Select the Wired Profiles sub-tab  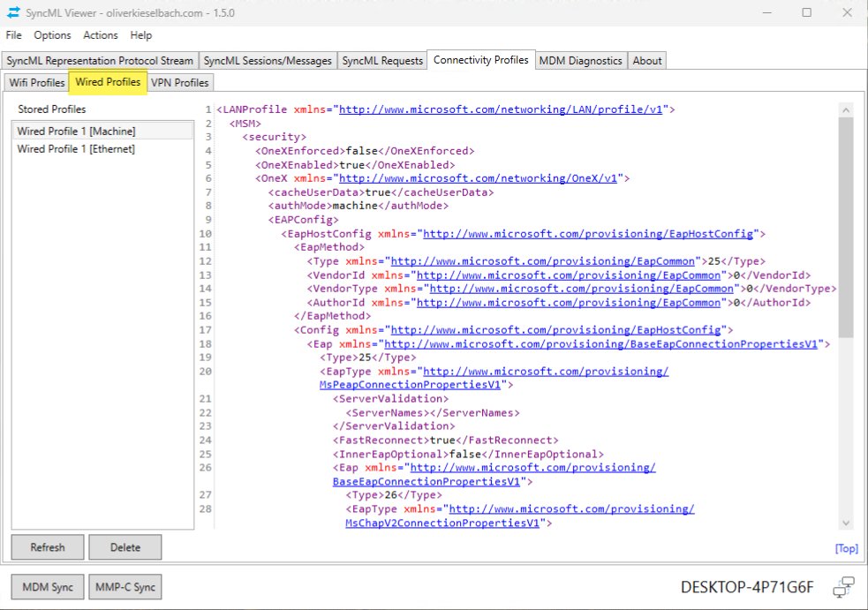[x=108, y=82]
